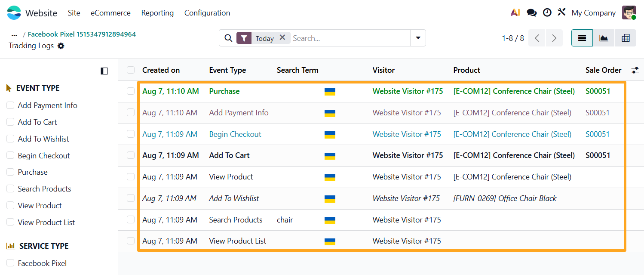
Task: Click Website Visitor #175 in View Product row
Action: click(407, 177)
